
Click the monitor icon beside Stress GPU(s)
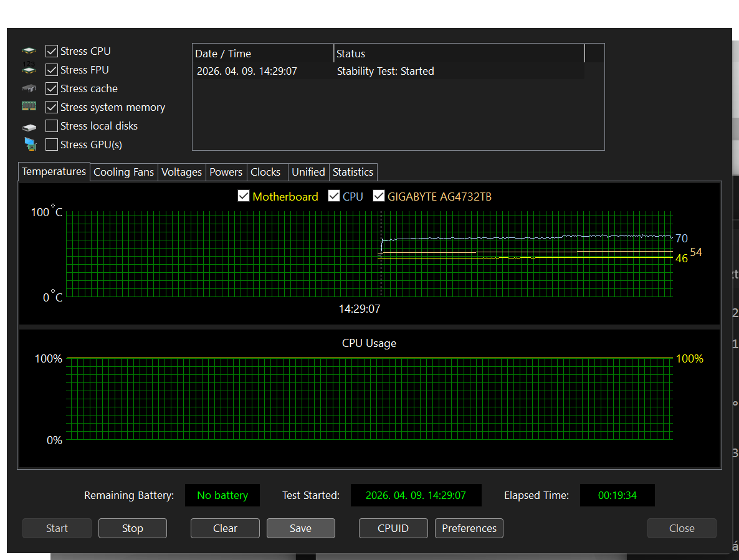point(29,145)
